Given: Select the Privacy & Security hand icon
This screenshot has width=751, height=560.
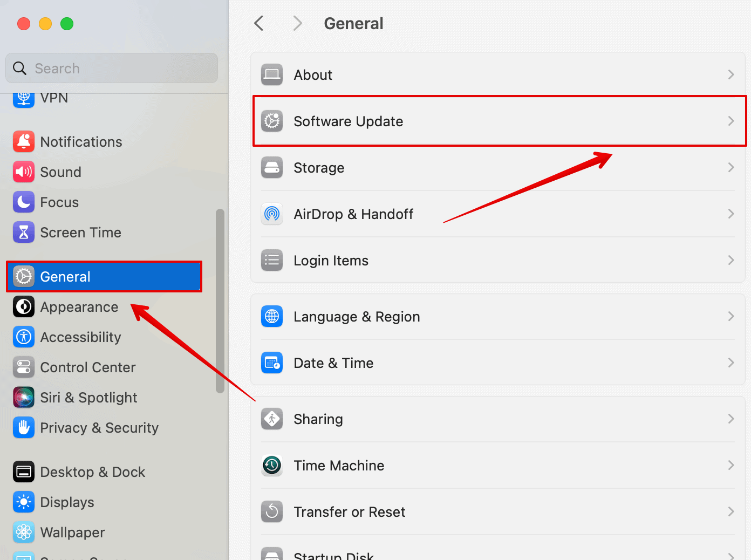Looking at the screenshot, I should click(x=24, y=428).
